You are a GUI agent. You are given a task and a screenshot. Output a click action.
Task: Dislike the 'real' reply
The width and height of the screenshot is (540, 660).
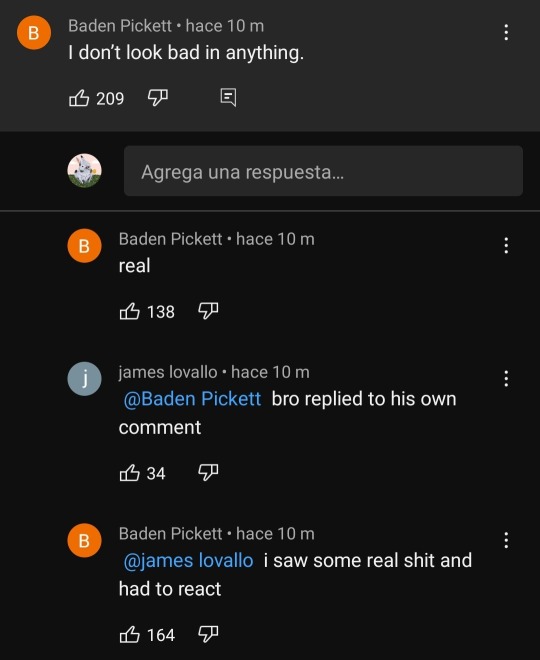click(x=208, y=311)
